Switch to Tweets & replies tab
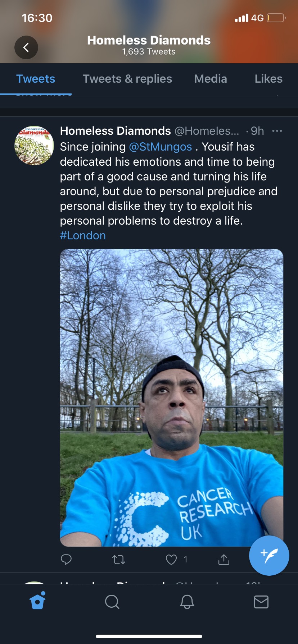The height and width of the screenshot is (644, 298). point(127,79)
